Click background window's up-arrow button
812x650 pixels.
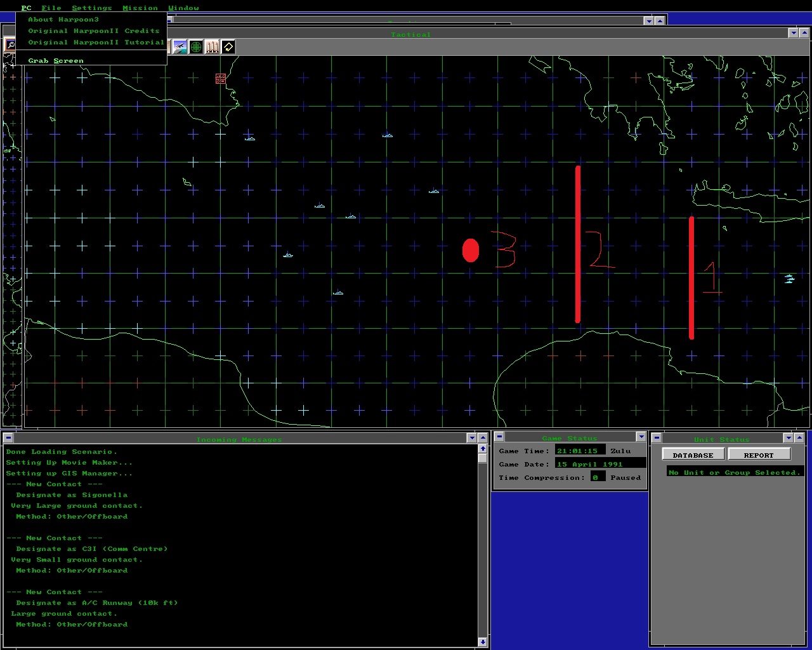660,21
